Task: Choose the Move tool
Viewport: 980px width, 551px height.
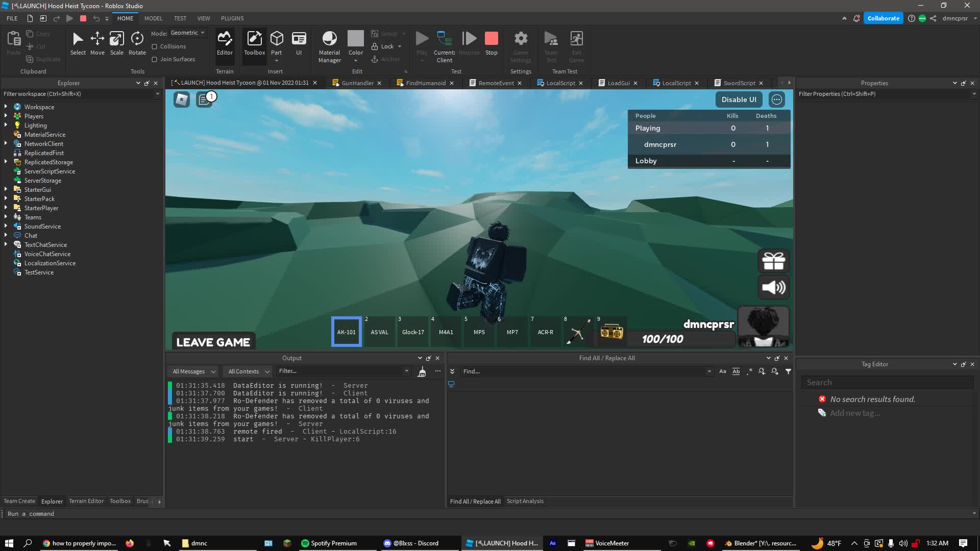Action: pos(97,43)
